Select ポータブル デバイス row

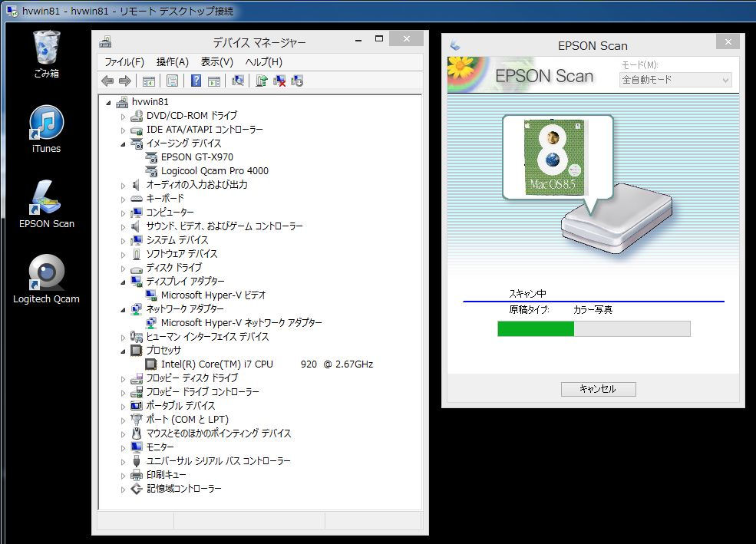180,406
